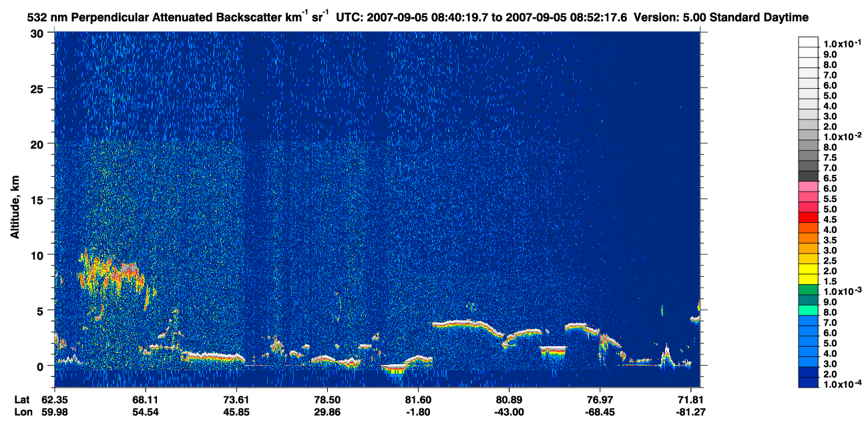The image size is (868, 445).
Task: Click the Lon row label
Action: 23,412
